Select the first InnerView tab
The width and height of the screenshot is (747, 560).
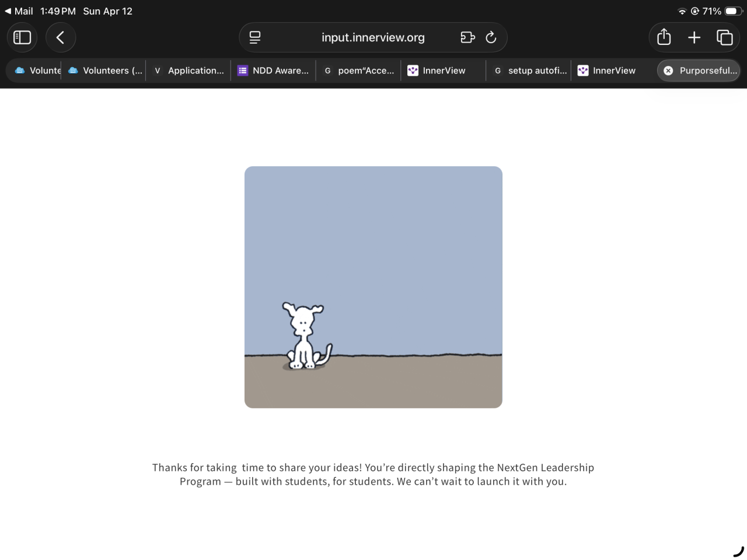point(444,71)
